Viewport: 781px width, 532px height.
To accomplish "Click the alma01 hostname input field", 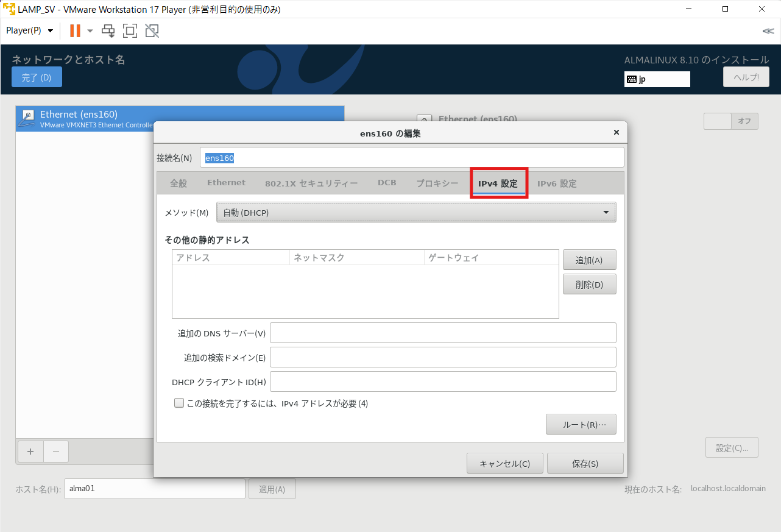I will 154,488.
